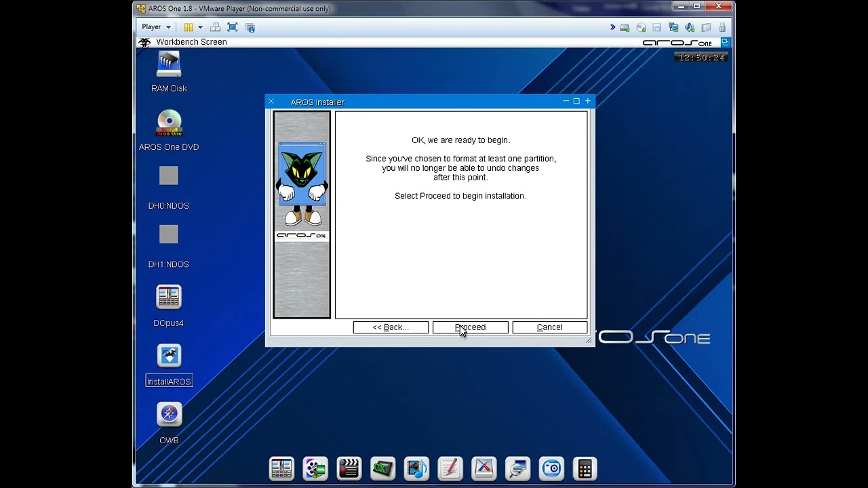Launch the file manager dock icon
The height and width of the screenshot is (488, 868).
281,468
